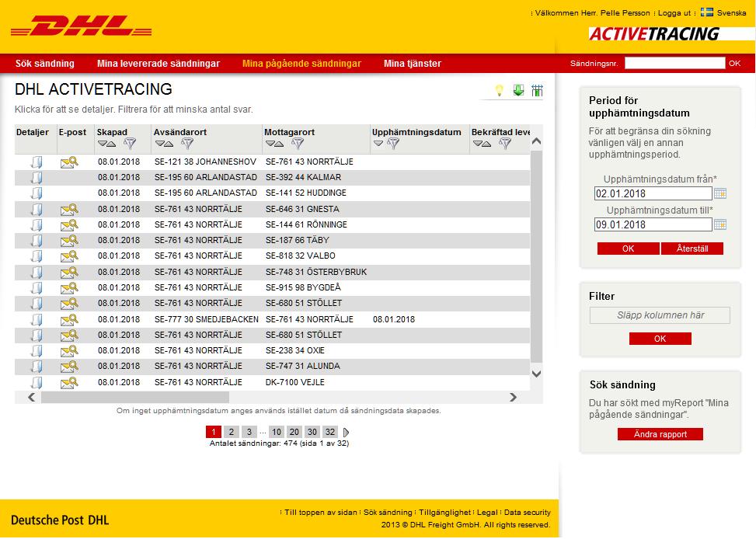Screen dimensions: 756x539
Task: Click e-post icon for the ÖSTERBYBRUK shipment
Action: pyautogui.click(x=69, y=272)
